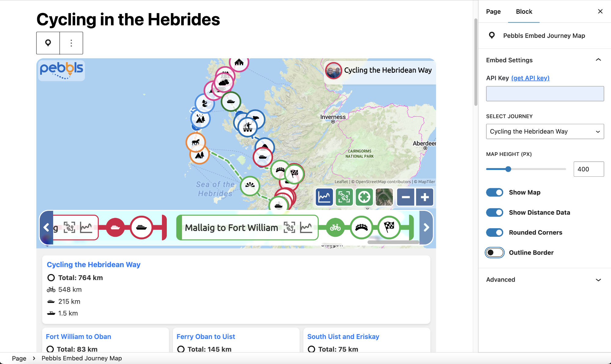The height and width of the screenshot is (364, 611).
Task: Click the API Key input field
Action: tap(545, 94)
